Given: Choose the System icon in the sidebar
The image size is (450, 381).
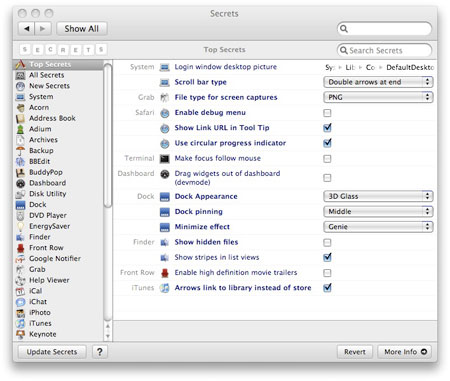Looking at the screenshot, I should click(x=21, y=97).
